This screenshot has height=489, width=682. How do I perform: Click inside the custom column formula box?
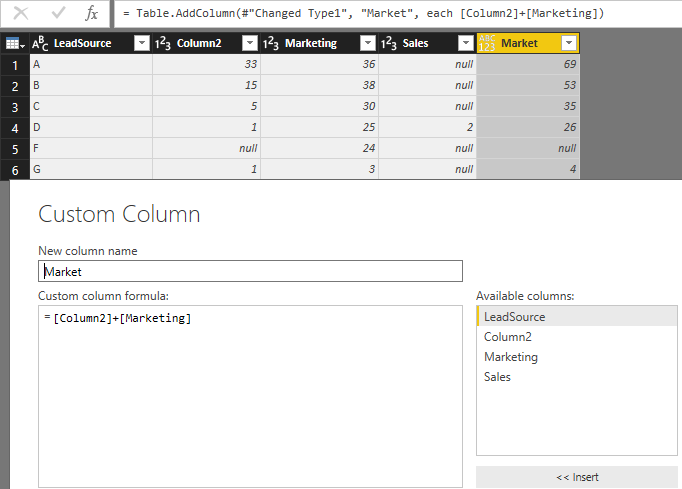pyautogui.click(x=251, y=396)
